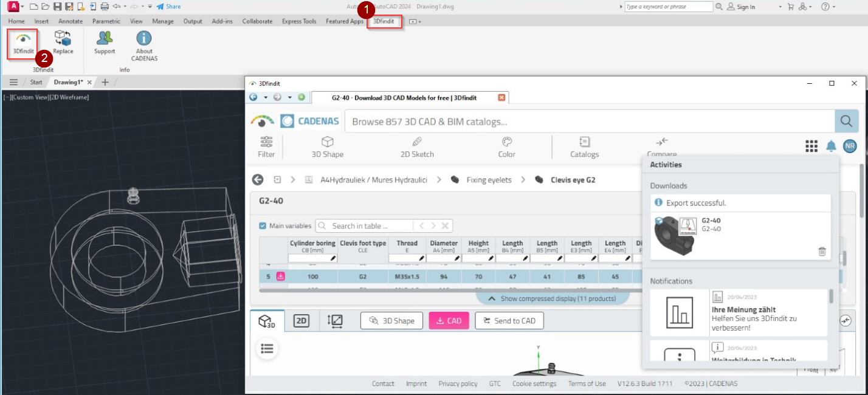Image resolution: width=868 pixels, height=395 pixels.
Task: Click the AutoCAD keyword search box
Action: click(x=669, y=7)
